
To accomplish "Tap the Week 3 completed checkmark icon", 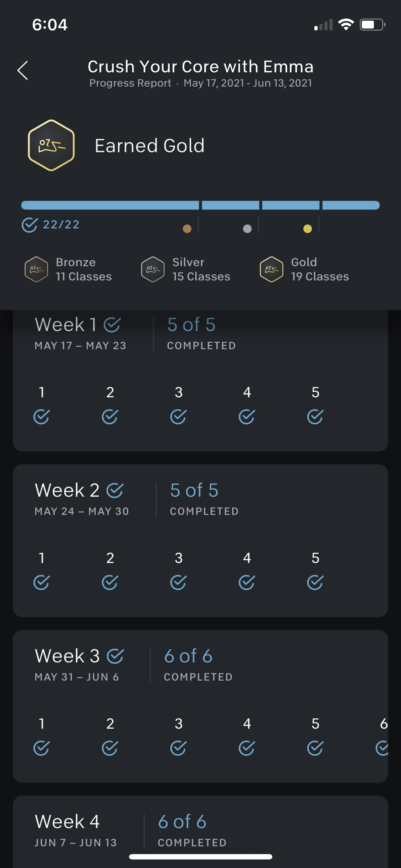I will (115, 656).
